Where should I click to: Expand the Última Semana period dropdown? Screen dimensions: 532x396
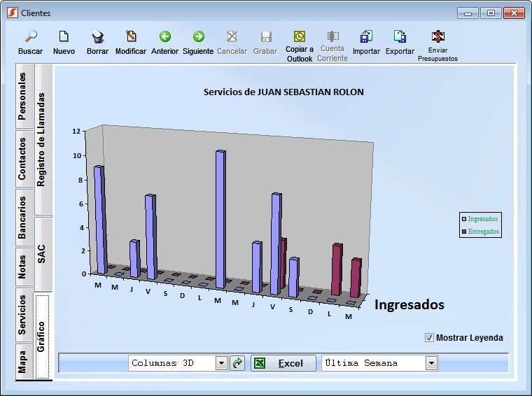pos(431,363)
